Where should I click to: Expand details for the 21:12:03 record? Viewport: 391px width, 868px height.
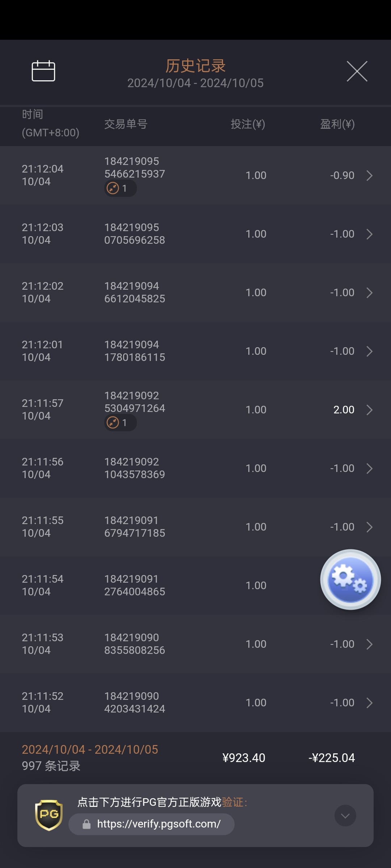(x=369, y=234)
